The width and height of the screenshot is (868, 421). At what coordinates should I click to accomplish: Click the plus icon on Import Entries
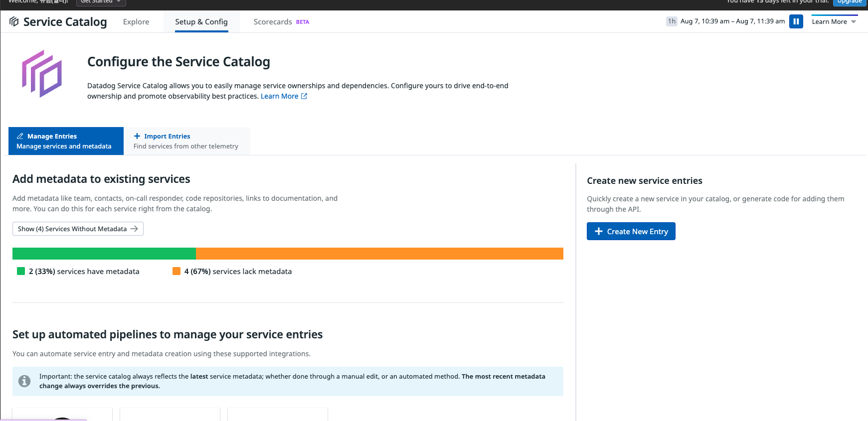(137, 136)
